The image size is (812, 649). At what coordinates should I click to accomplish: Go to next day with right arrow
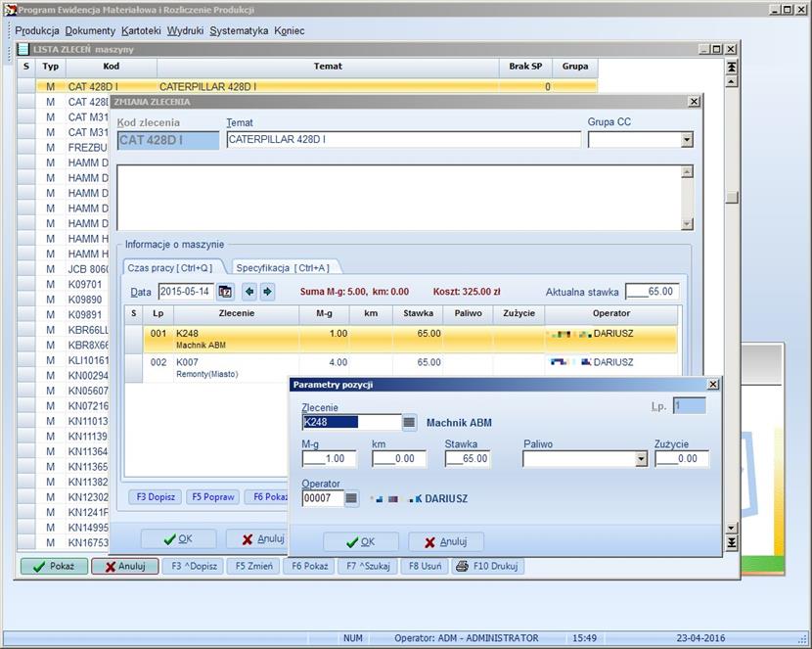[267, 292]
